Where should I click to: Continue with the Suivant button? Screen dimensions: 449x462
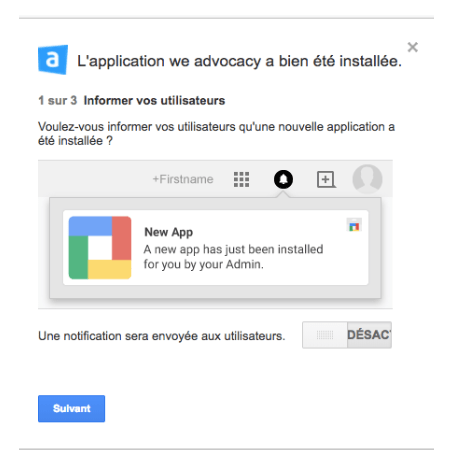(71, 409)
